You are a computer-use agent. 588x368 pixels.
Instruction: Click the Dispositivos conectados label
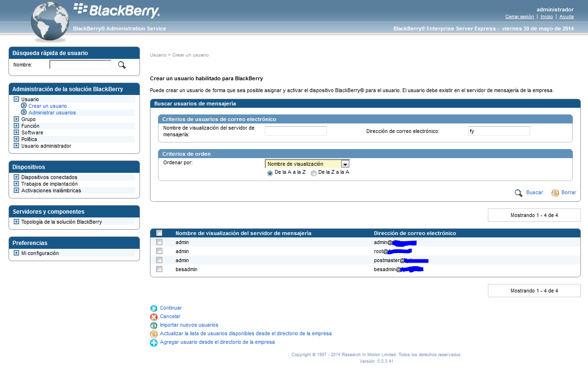[49, 177]
